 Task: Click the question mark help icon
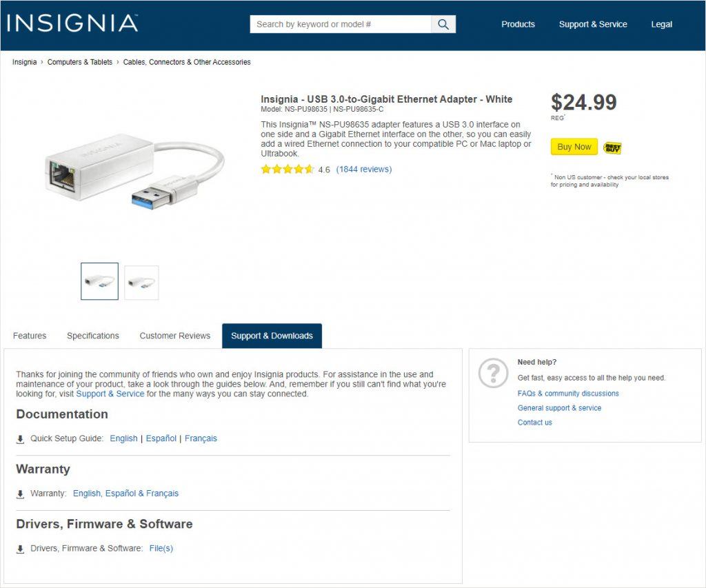pos(492,372)
